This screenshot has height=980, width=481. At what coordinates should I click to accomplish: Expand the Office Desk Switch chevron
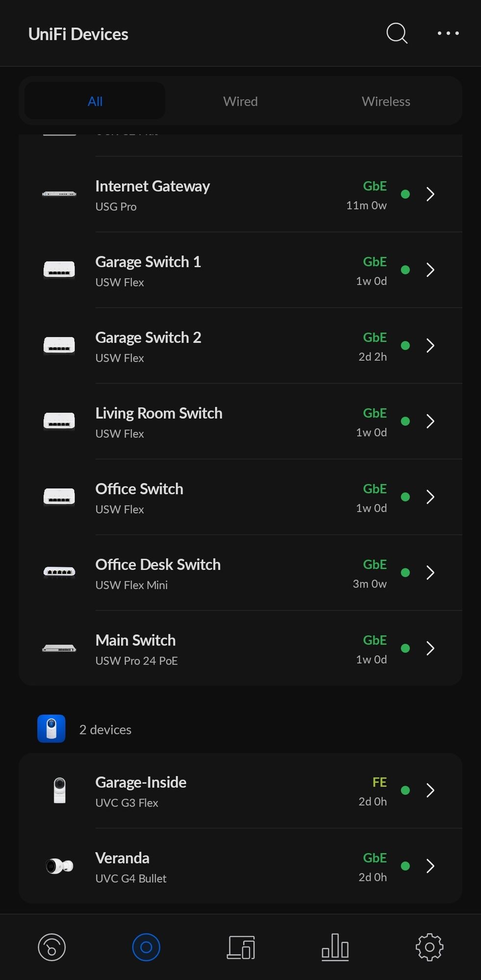(x=430, y=573)
